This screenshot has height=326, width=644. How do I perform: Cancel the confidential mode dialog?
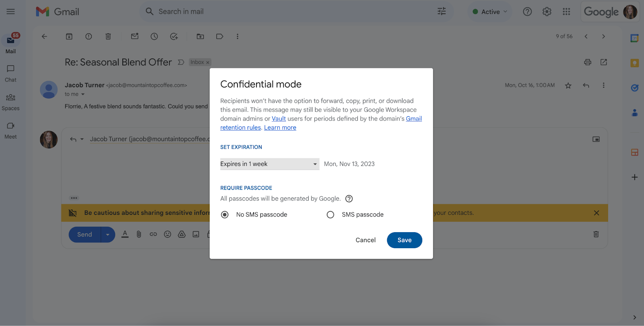tap(365, 240)
